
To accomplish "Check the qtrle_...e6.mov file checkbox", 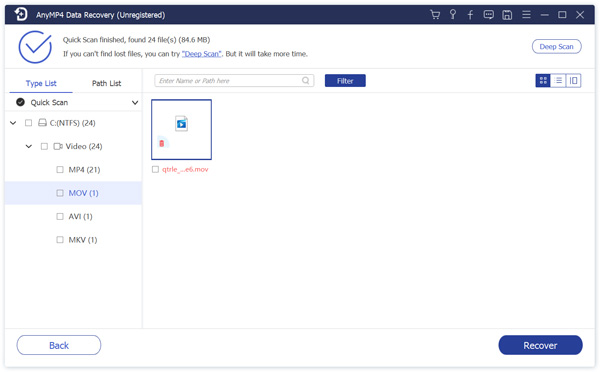I will click(155, 169).
